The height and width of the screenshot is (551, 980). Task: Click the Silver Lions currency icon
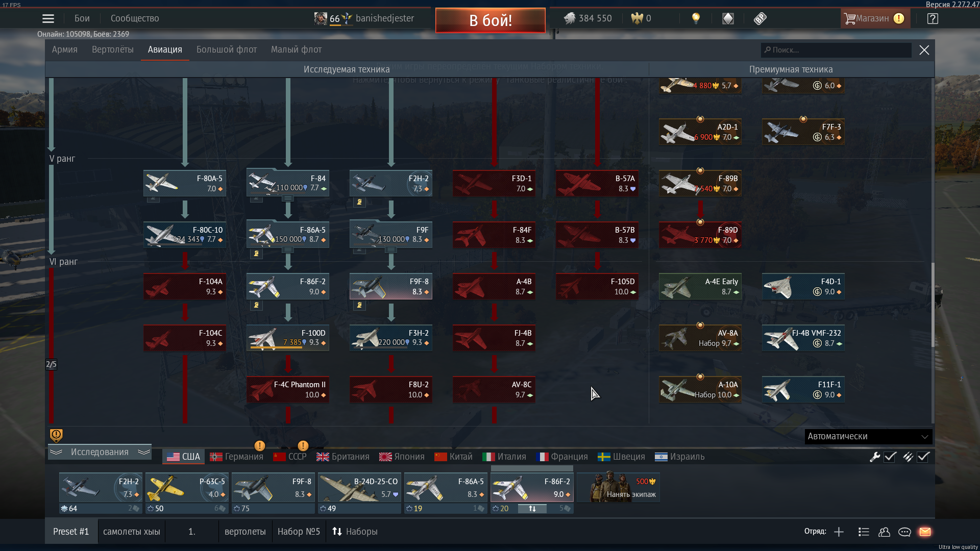click(x=570, y=18)
